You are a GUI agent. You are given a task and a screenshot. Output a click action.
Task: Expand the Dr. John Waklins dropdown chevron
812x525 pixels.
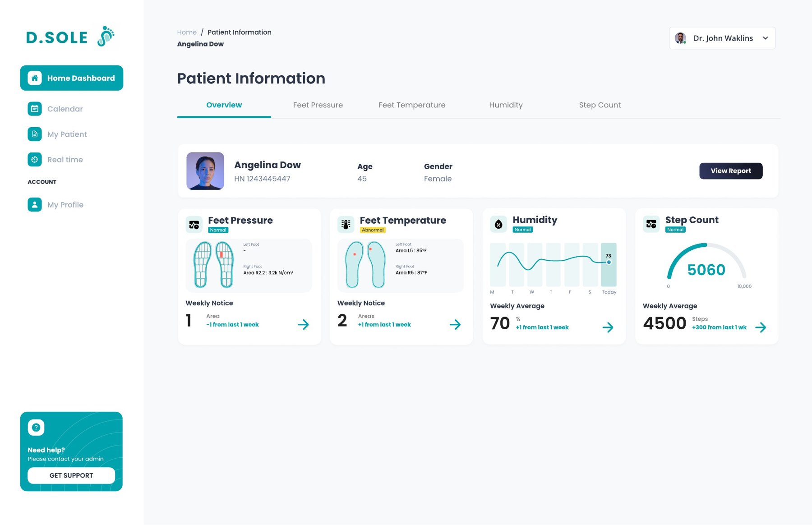(x=765, y=38)
